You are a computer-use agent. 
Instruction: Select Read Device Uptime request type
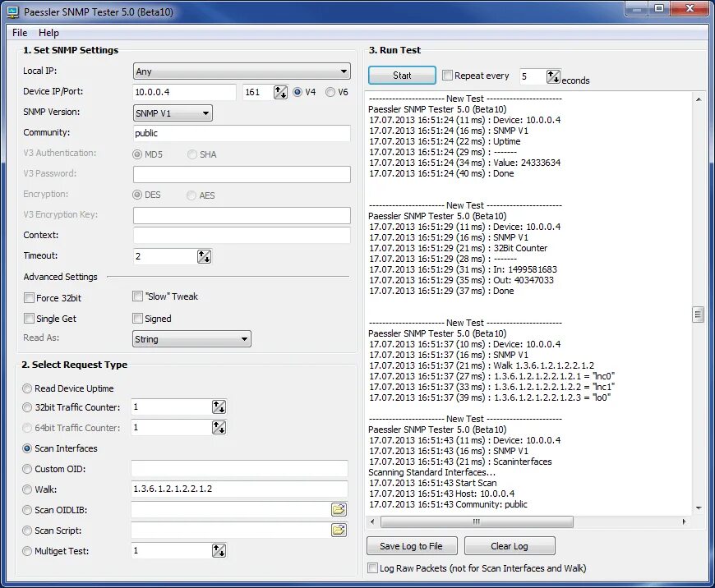pyautogui.click(x=27, y=388)
